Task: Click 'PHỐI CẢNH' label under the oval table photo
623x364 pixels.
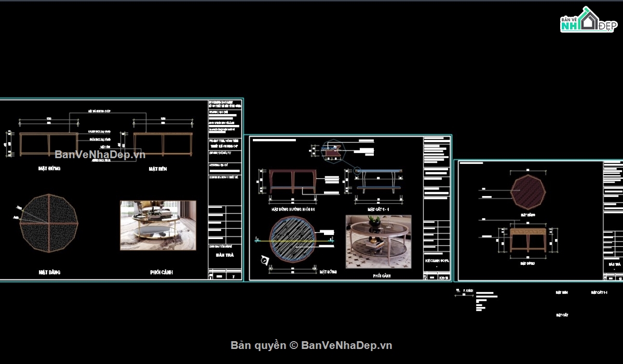Action: (382, 276)
